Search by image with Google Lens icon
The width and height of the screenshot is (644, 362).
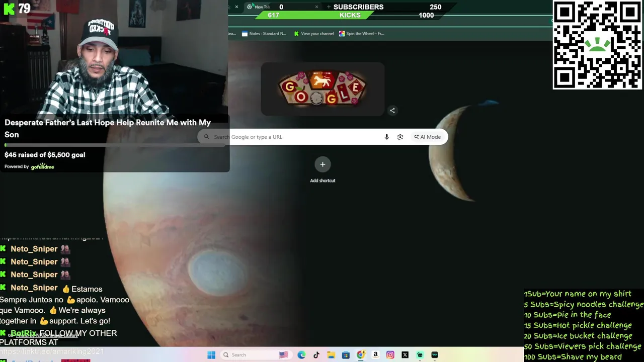click(400, 137)
